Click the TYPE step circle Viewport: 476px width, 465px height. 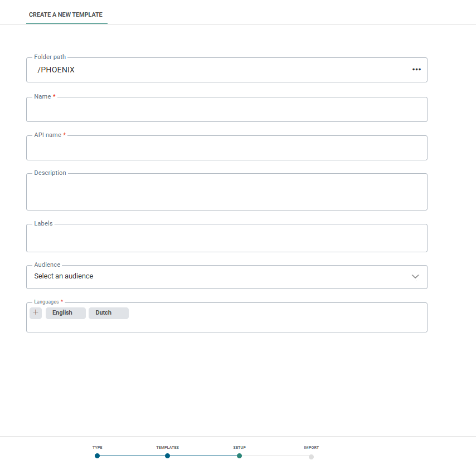[97, 456]
